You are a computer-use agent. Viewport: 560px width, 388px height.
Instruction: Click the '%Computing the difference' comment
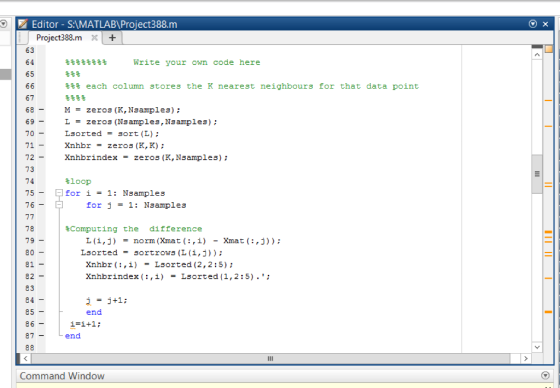(134, 229)
